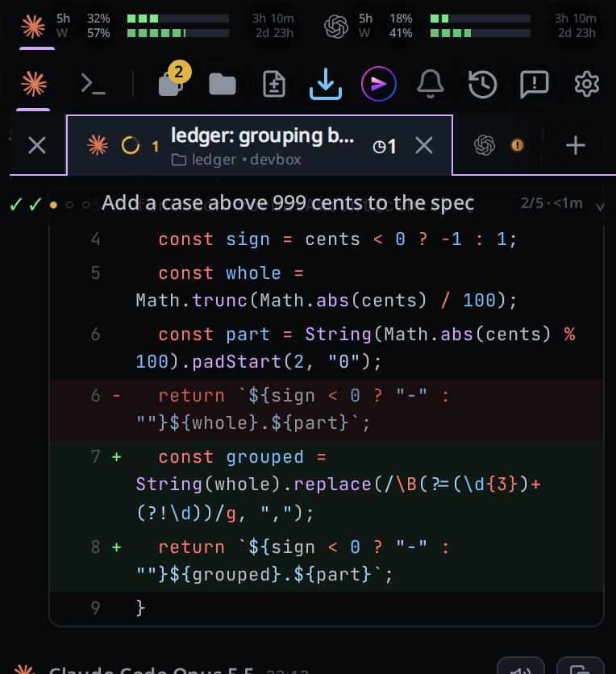
Task: Click the copy button at bottom right
Action: [581, 667]
